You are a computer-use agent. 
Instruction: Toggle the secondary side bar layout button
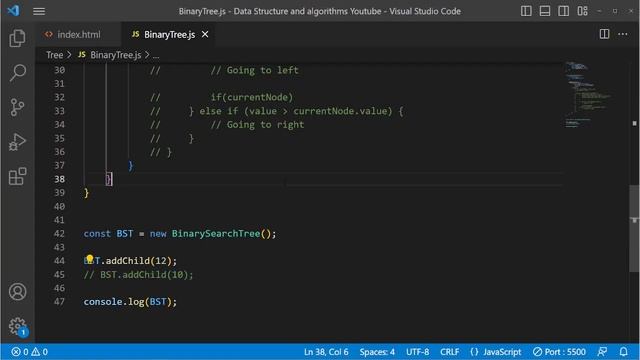click(564, 11)
